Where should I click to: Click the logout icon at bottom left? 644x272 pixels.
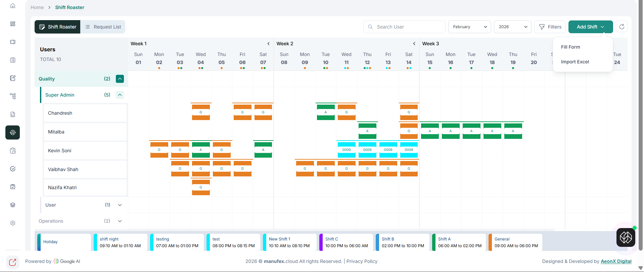point(13,262)
